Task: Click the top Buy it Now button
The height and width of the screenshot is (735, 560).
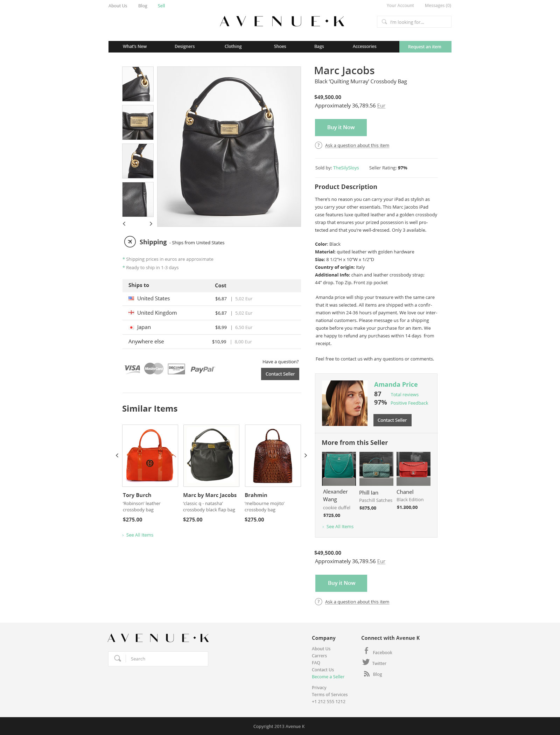Action: [x=341, y=127]
